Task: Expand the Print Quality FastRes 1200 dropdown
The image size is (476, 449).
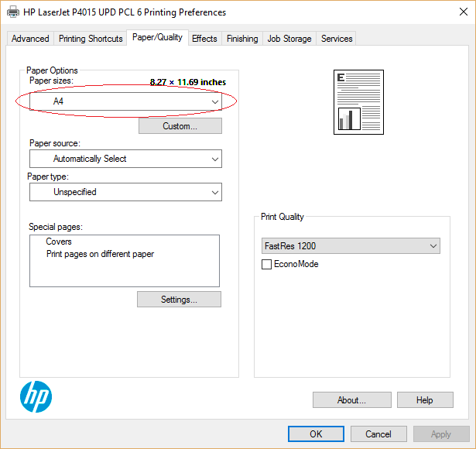Action: pos(351,246)
